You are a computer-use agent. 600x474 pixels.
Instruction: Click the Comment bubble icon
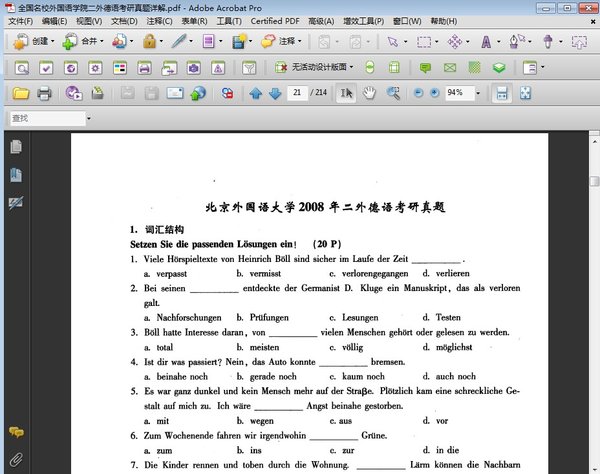(268, 41)
